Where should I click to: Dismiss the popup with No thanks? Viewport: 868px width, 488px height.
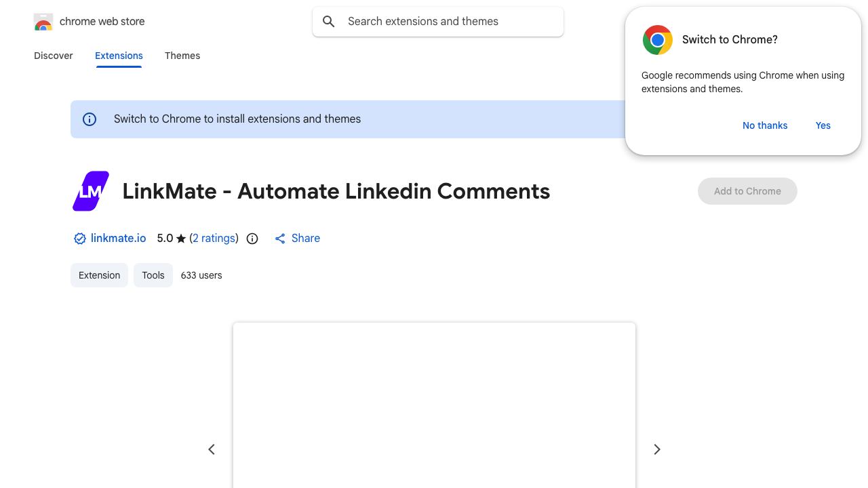(765, 125)
